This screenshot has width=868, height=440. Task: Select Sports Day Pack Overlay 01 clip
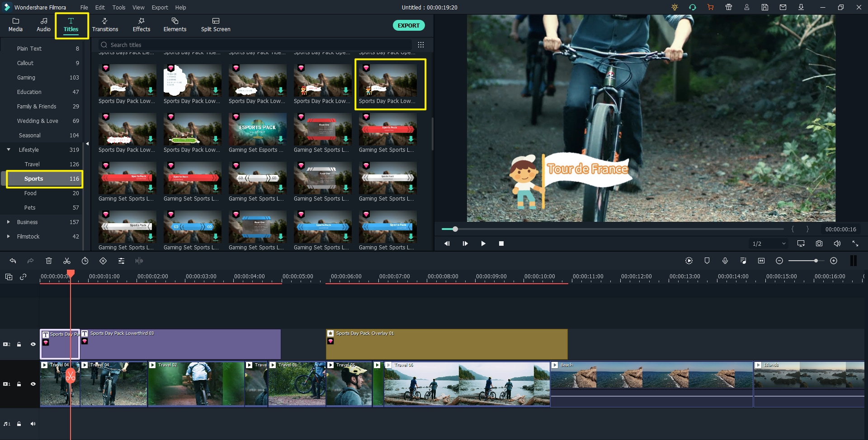pos(447,344)
